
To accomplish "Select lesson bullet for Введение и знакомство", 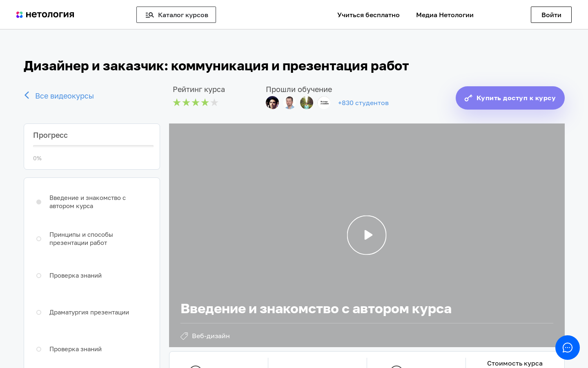I will [x=39, y=202].
